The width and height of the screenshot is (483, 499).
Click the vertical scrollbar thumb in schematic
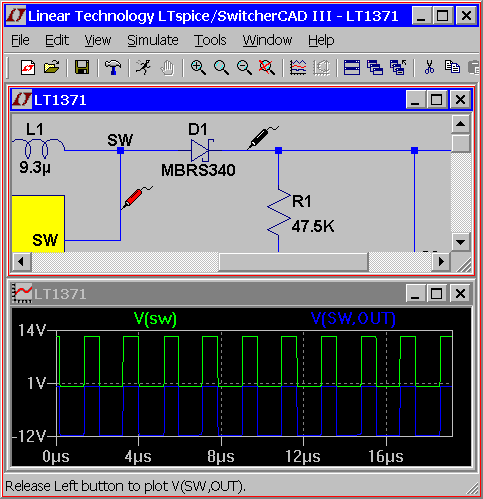(x=461, y=143)
